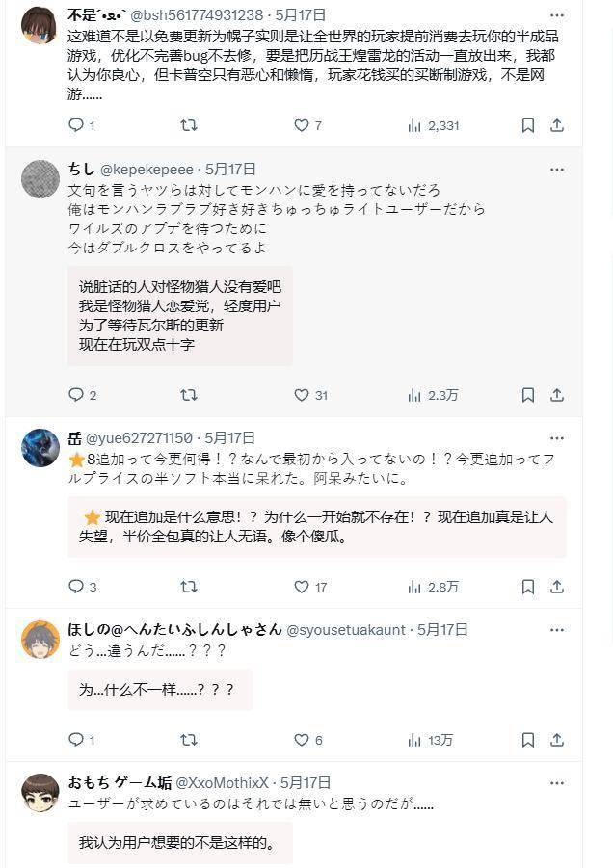
Task: Share the tweet by @kepekepeee
Action: coord(557,395)
